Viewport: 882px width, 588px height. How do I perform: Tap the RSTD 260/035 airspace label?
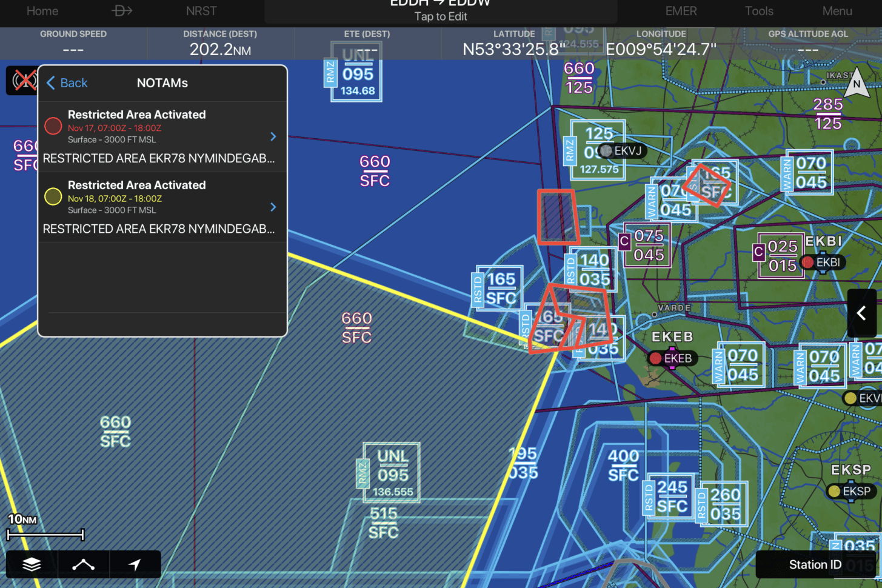click(722, 504)
